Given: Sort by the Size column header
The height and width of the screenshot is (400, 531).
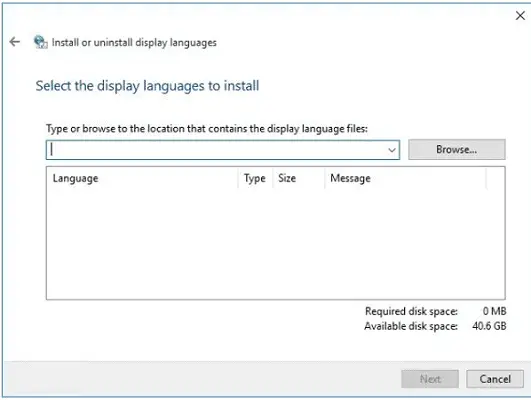Looking at the screenshot, I should [298, 178].
